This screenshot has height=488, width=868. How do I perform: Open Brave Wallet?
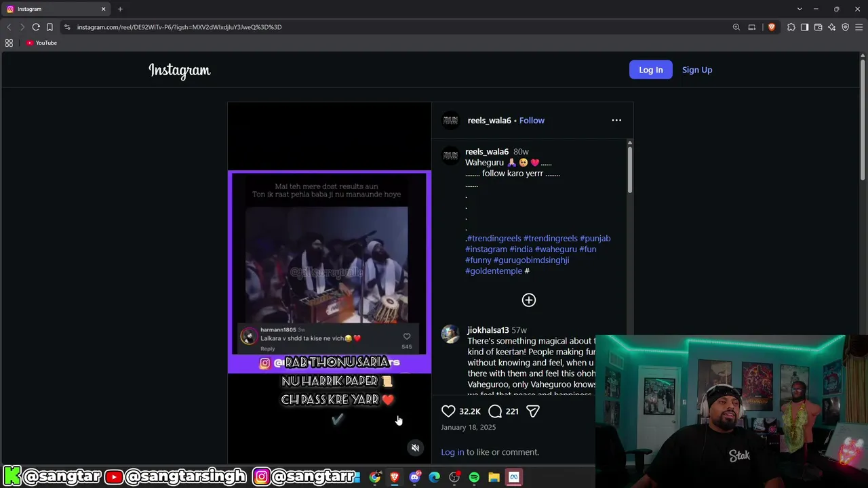coord(818,27)
